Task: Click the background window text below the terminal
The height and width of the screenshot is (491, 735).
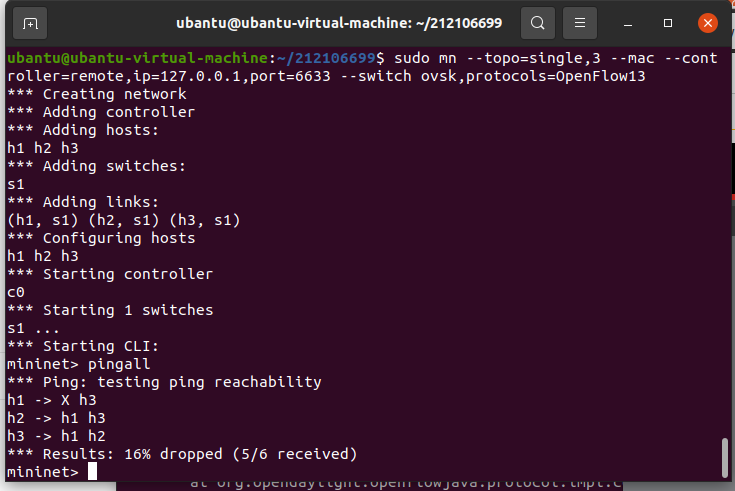Action: point(405,486)
